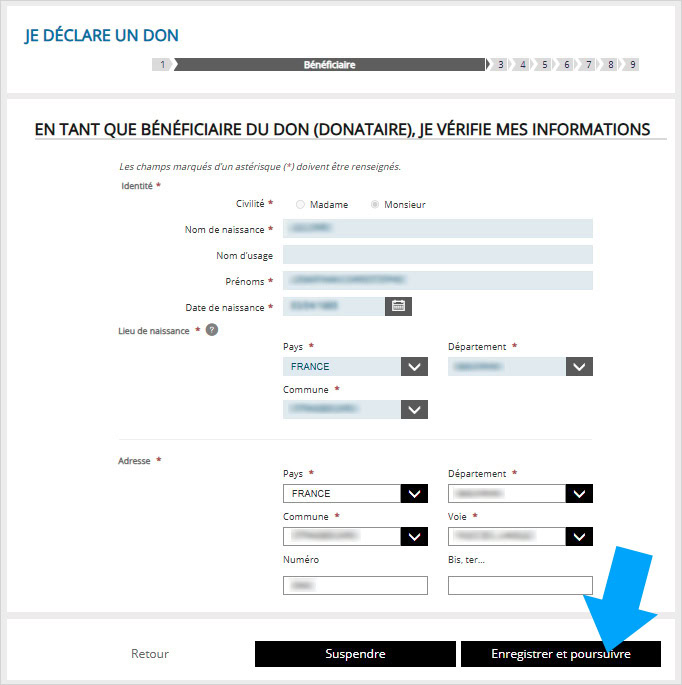Select the Bénéficiaire step
This screenshot has height=685, width=682.
pos(330,65)
